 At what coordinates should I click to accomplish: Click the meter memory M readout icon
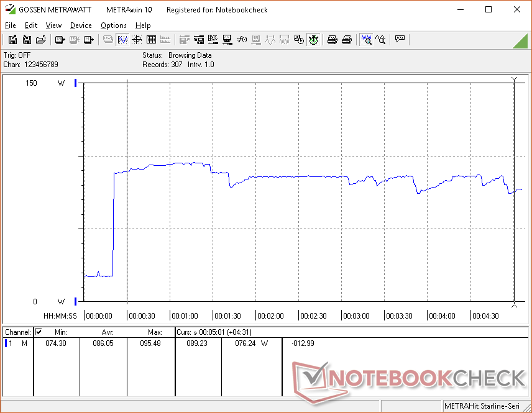88,40
